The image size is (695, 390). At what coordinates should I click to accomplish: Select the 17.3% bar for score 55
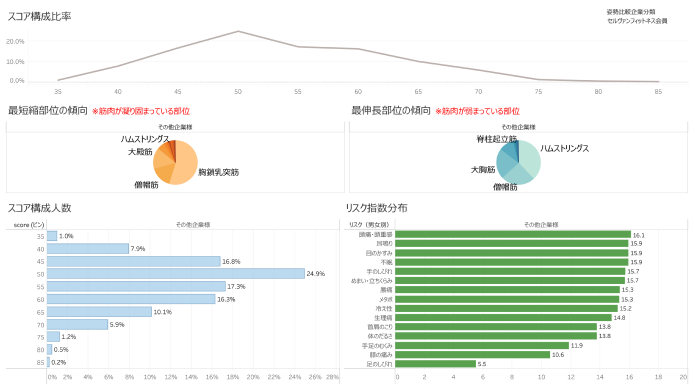coord(136,286)
